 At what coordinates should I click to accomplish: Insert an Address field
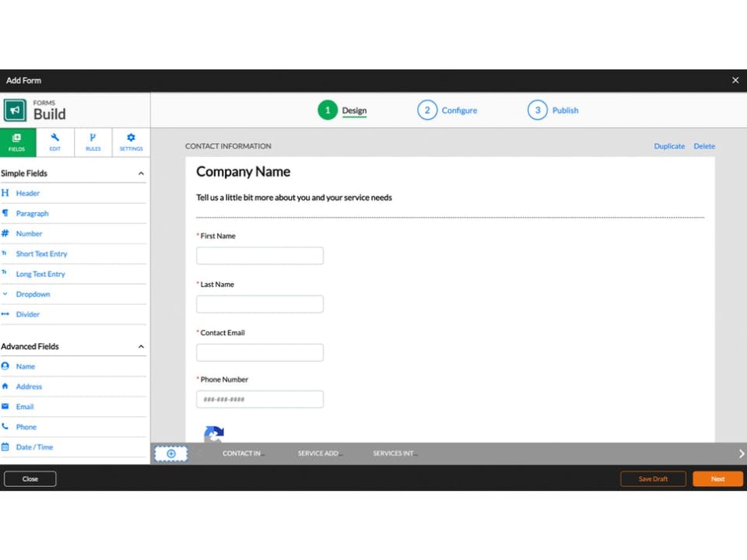click(x=29, y=386)
